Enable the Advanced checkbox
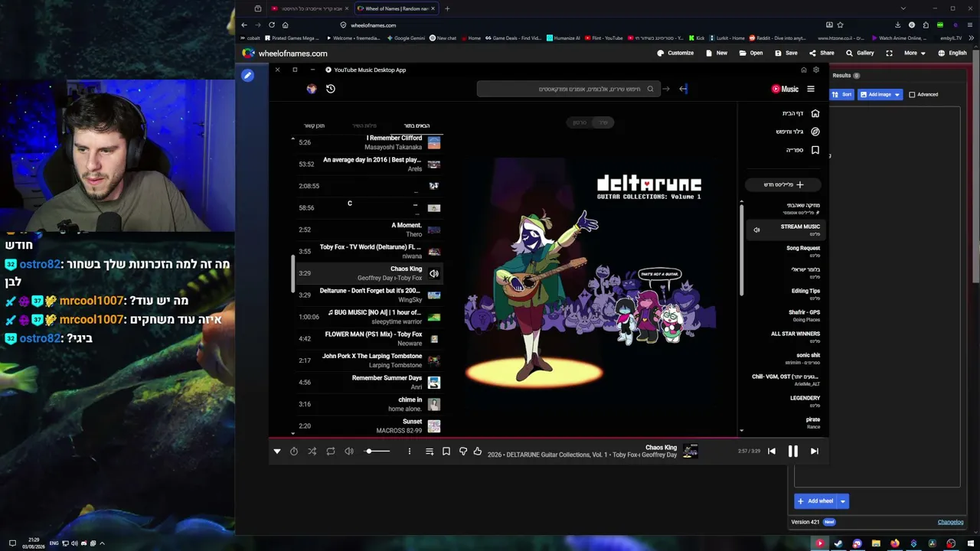This screenshot has height=551, width=980. pyautogui.click(x=912, y=95)
